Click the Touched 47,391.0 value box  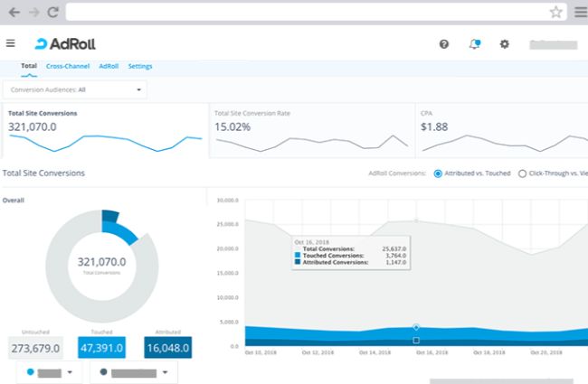pyautogui.click(x=101, y=347)
